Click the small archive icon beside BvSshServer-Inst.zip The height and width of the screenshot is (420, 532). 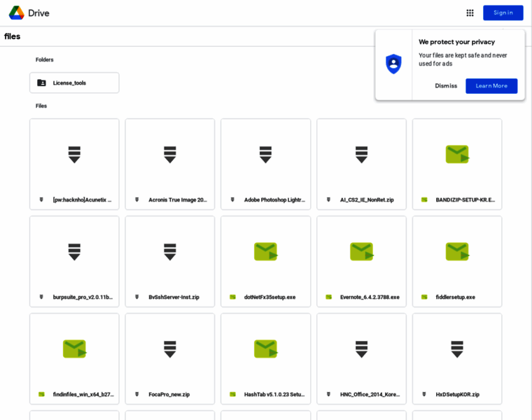pos(137,297)
